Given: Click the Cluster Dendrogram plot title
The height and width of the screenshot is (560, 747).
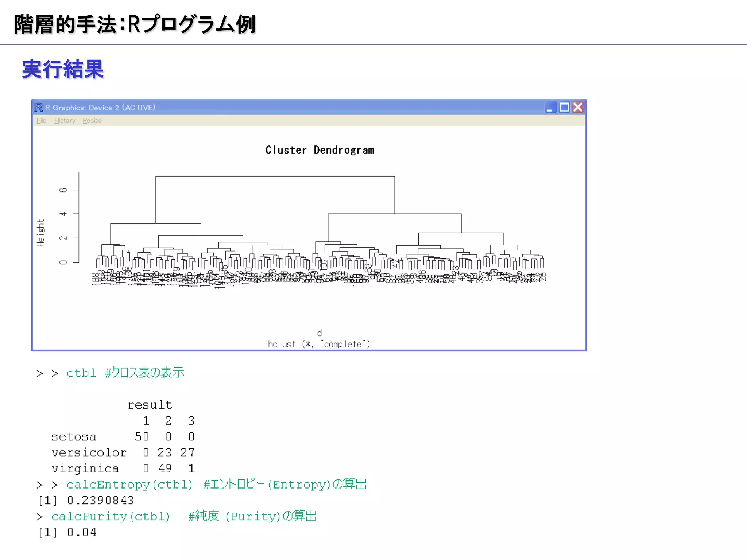Looking at the screenshot, I should 320,150.
